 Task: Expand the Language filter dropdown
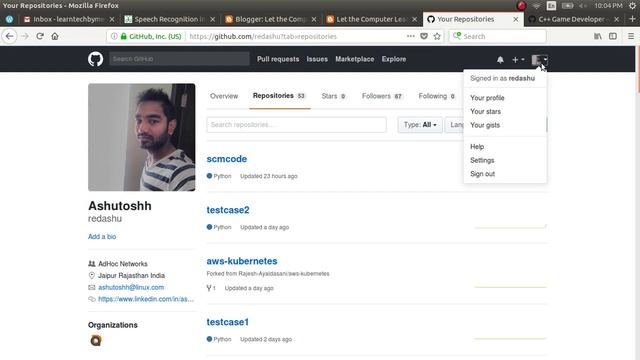tap(455, 124)
